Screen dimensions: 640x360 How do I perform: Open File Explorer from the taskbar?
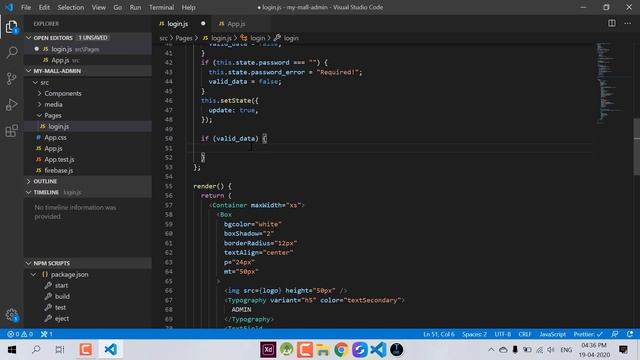[323, 350]
